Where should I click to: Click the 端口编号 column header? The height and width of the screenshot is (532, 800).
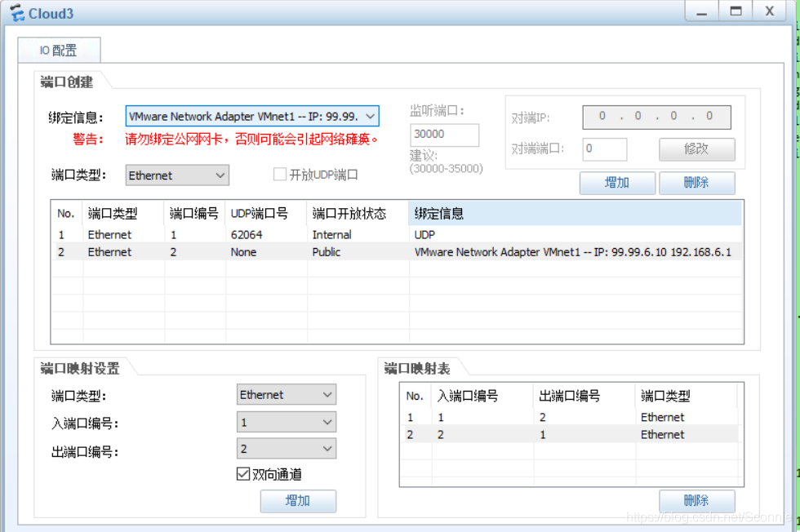pos(194,213)
